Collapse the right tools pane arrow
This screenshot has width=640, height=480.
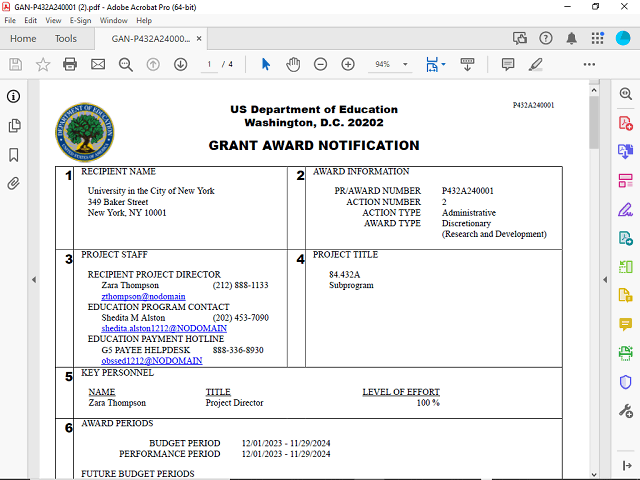603,279
